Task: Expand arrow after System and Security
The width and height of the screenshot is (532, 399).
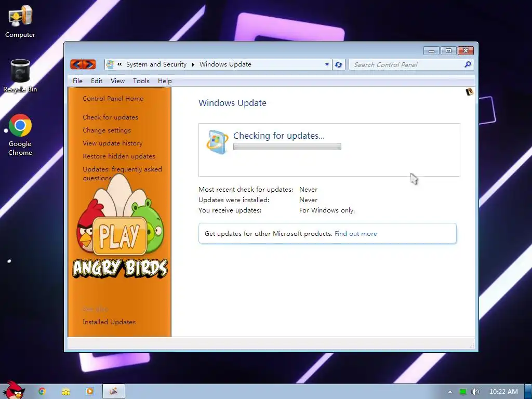Action: click(193, 64)
